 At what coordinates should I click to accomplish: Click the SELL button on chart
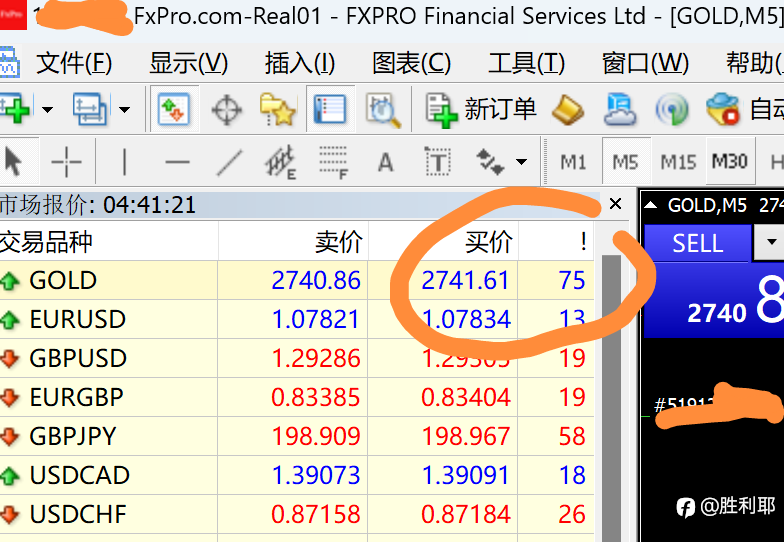tap(697, 243)
